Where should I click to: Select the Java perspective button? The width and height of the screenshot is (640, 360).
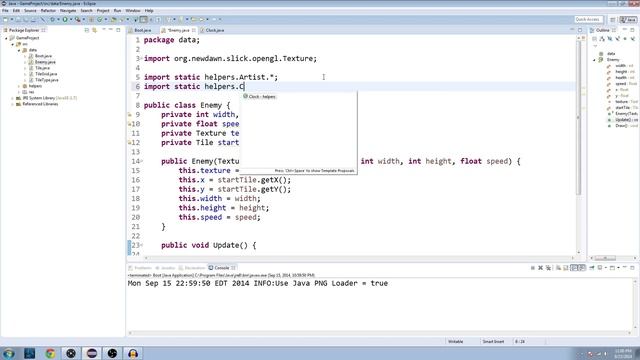[x=628, y=20]
